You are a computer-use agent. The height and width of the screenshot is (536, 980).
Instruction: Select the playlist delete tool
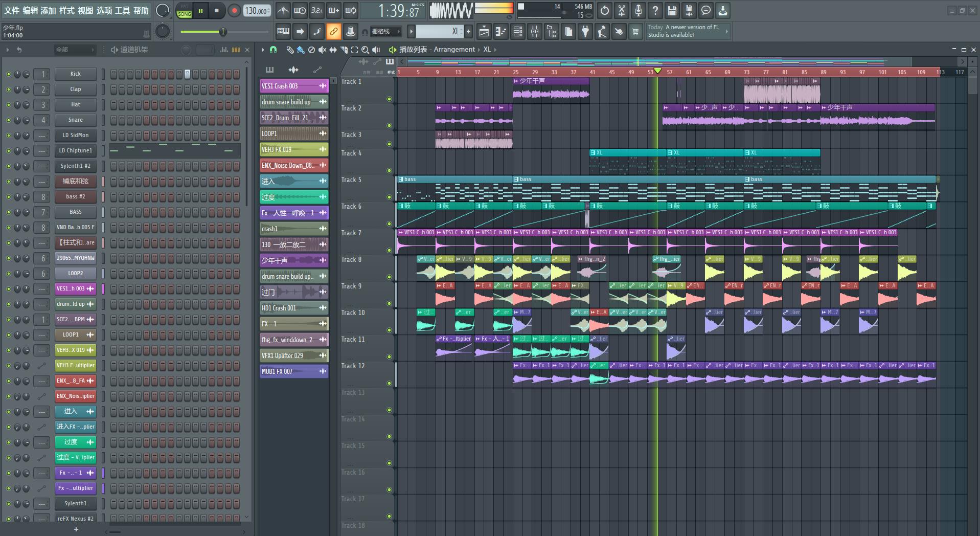pyautogui.click(x=311, y=50)
